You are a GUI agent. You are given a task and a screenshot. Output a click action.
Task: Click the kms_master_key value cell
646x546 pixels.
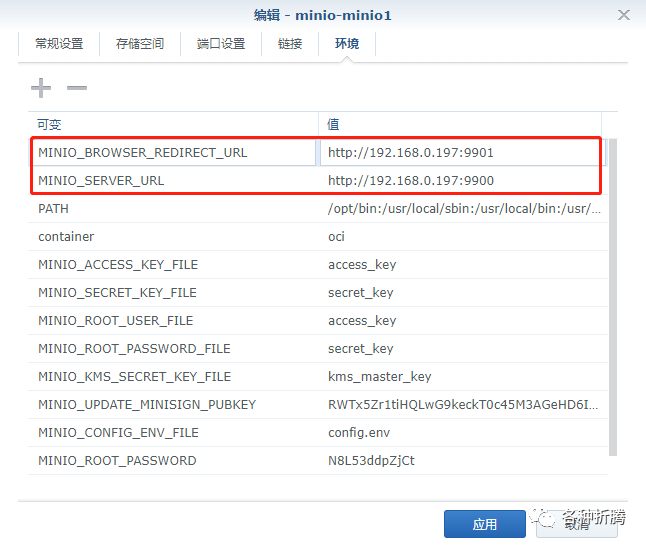coord(379,377)
